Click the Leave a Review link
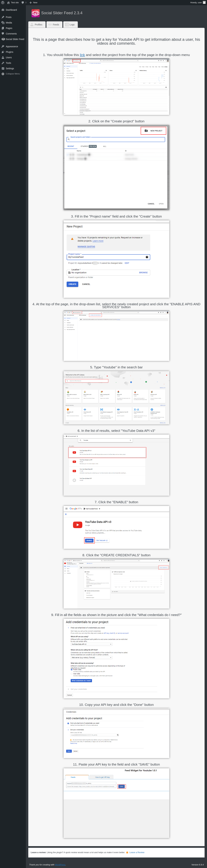 point(137,852)
